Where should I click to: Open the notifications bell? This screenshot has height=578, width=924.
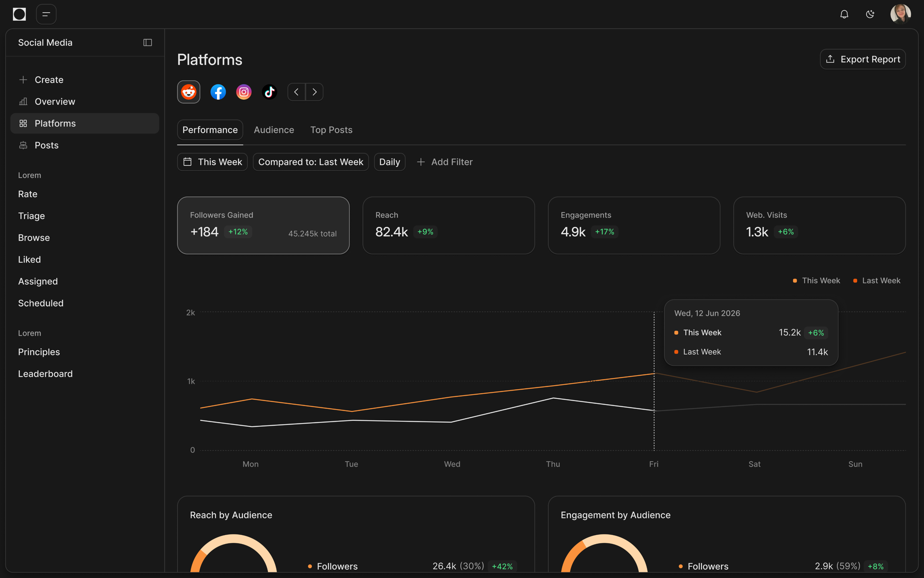pyautogui.click(x=844, y=14)
